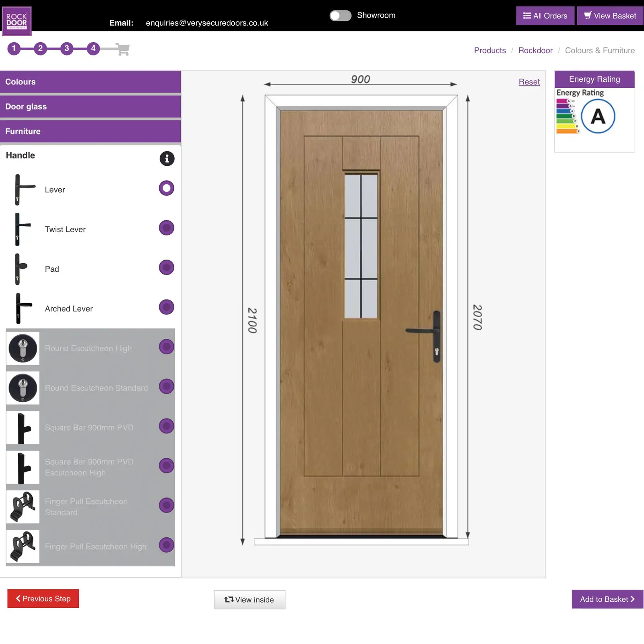Select the Pad radio button
The height and width of the screenshot is (644, 644).
click(x=166, y=267)
